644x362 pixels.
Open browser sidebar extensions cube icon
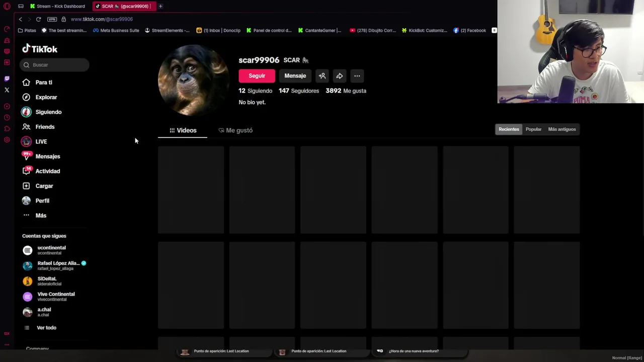7,129
